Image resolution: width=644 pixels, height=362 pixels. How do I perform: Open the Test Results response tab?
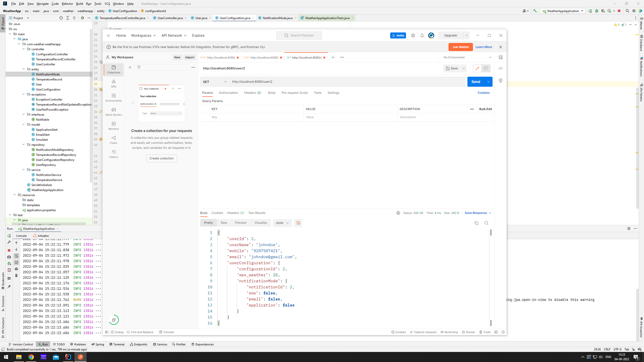click(257, 213)
